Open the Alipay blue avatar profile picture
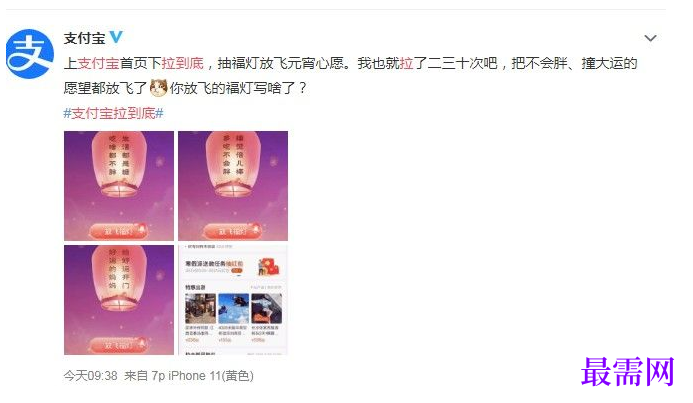 point(30,53)
